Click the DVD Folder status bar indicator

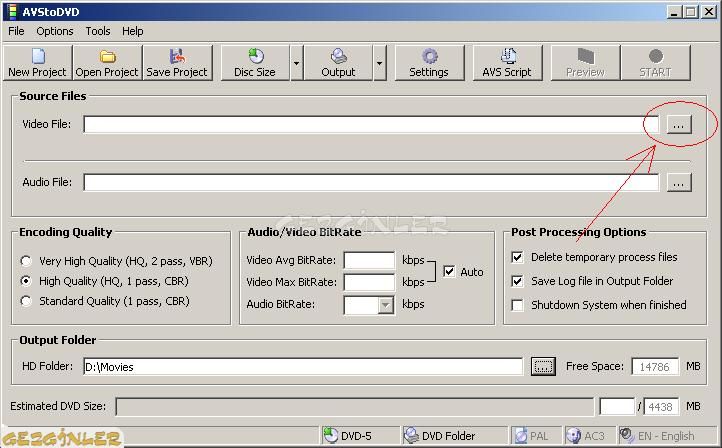454,436
